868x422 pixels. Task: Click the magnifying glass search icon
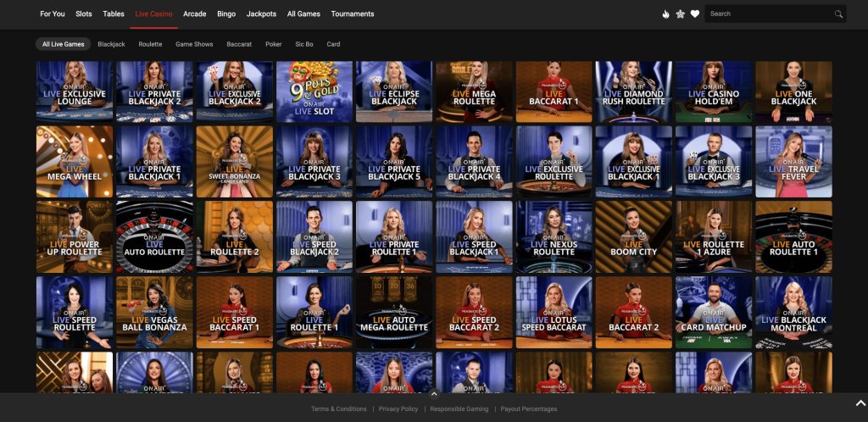(838, 14)
